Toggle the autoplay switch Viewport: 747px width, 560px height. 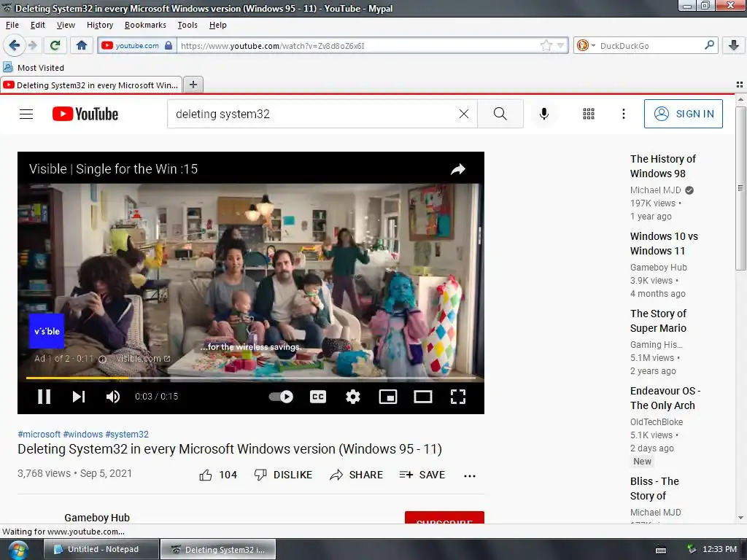[281, 396]
